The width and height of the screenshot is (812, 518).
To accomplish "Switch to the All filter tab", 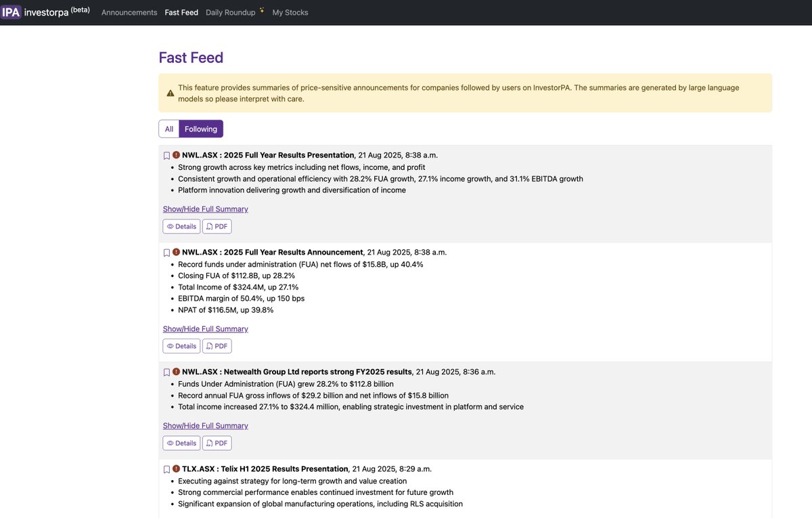I will pyautogui.click(x=169, y=129).
